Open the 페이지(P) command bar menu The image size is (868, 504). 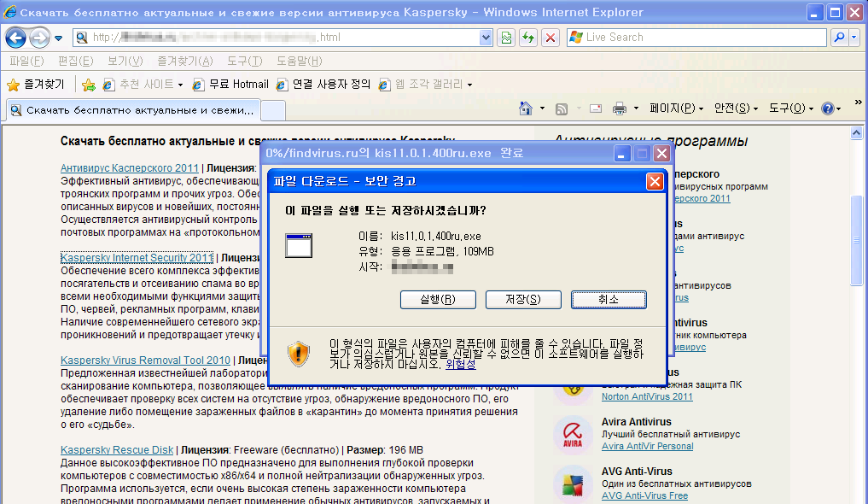click(x=676, y=108)
